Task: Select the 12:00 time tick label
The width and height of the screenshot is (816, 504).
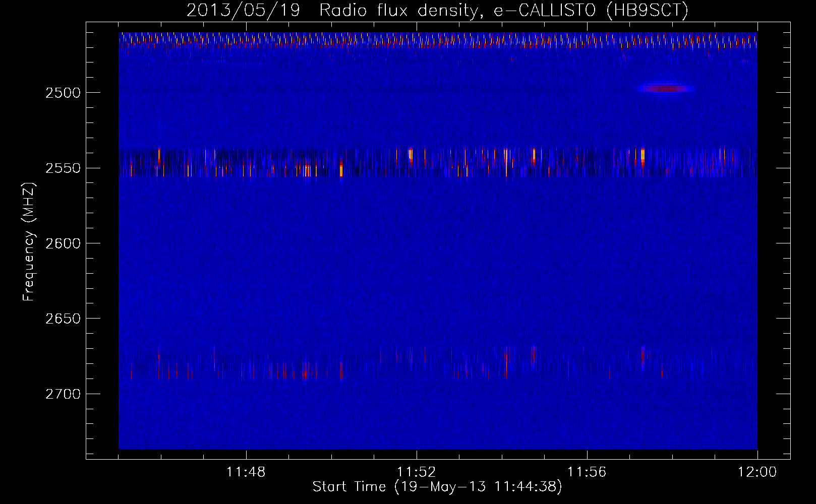Action: (757, 472)
